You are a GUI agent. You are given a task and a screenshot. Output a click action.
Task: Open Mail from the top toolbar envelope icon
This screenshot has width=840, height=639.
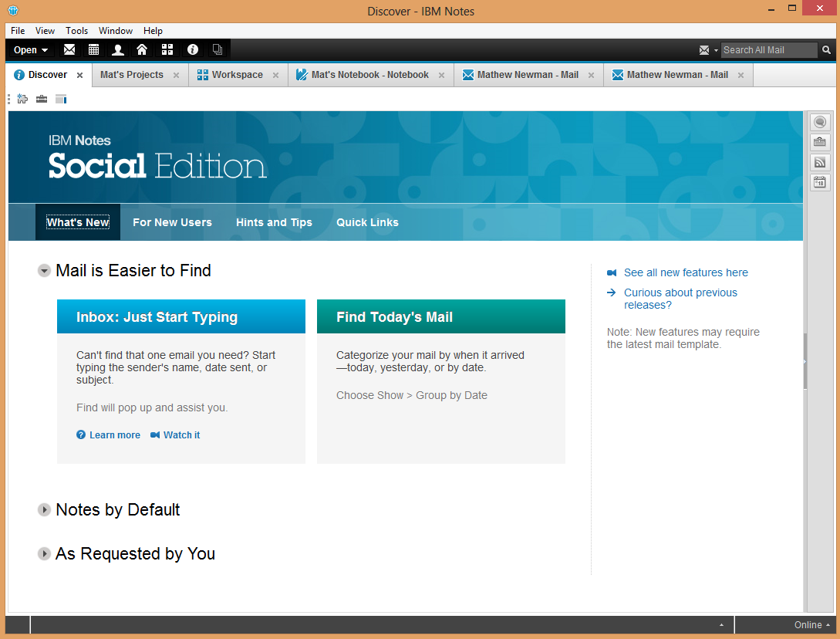69,50
